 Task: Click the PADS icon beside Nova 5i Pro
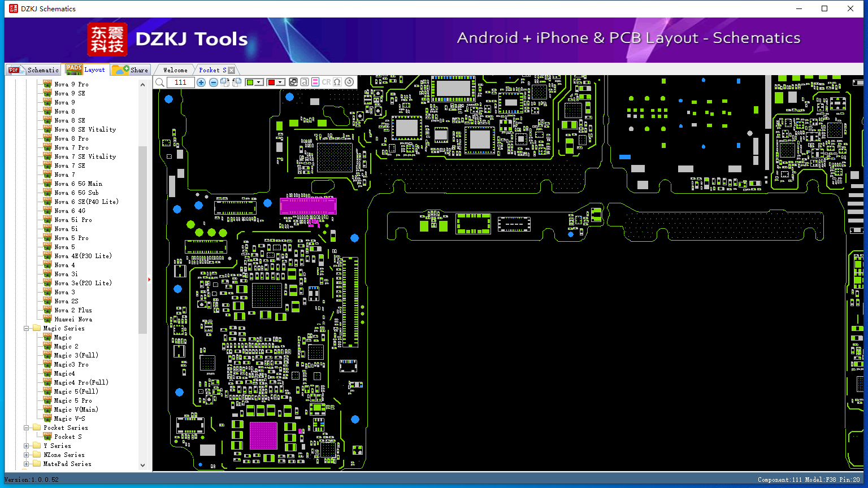click(47, 220)
